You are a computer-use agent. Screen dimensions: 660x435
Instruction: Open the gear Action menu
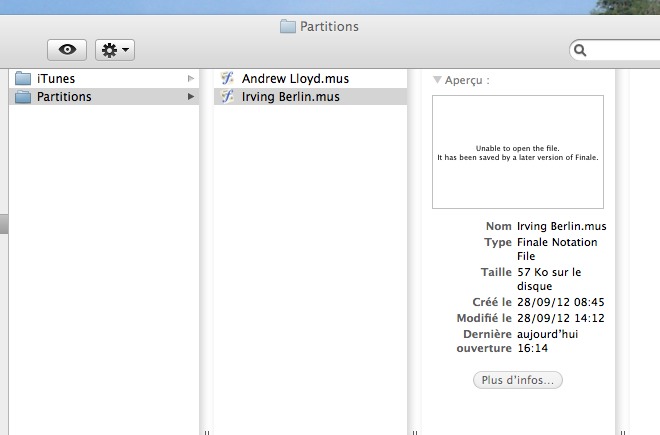(x=114, y=50)
